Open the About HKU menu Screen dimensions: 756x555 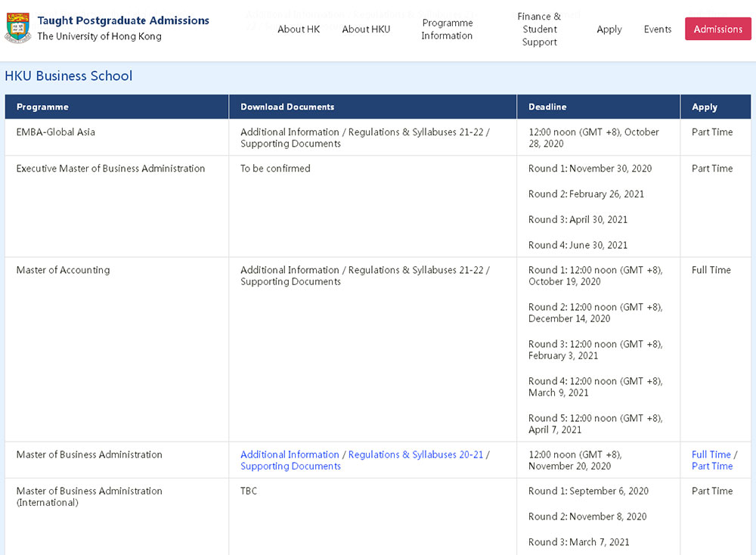(x=366, y=29)
